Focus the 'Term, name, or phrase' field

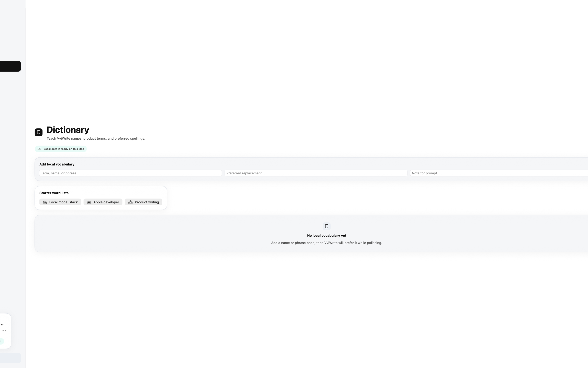130,173
